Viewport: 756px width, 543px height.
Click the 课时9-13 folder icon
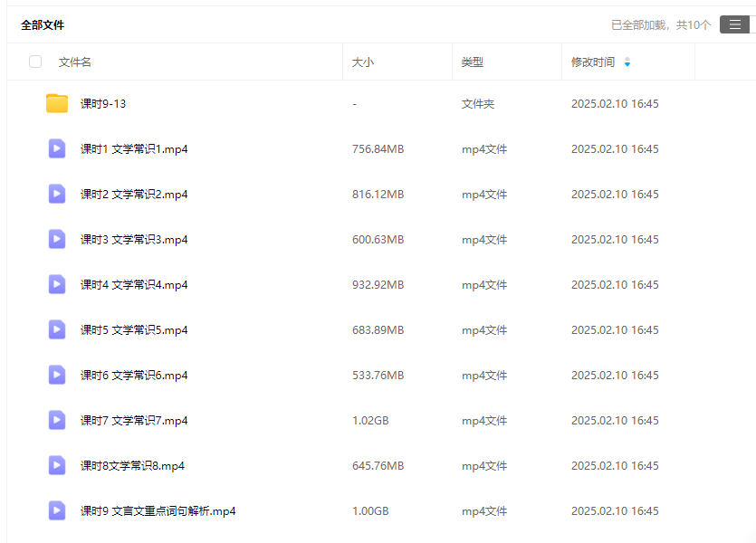[x=57, y=103]
